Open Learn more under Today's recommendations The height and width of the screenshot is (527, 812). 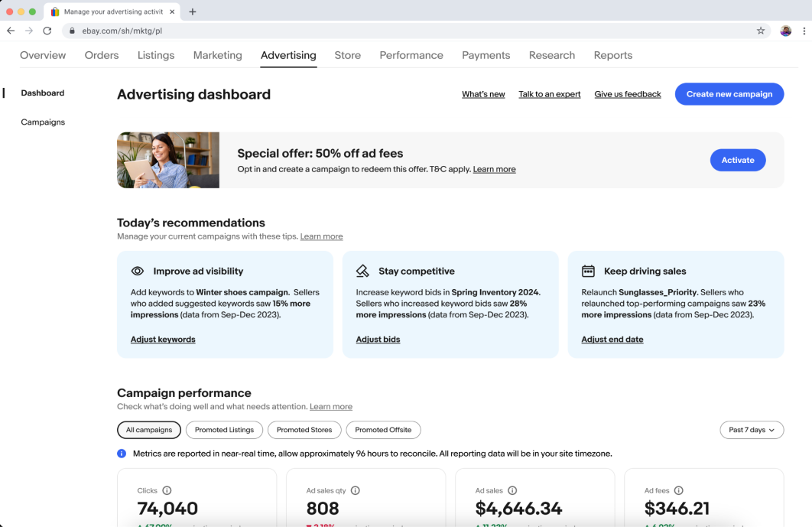click(x=322, y=236)
